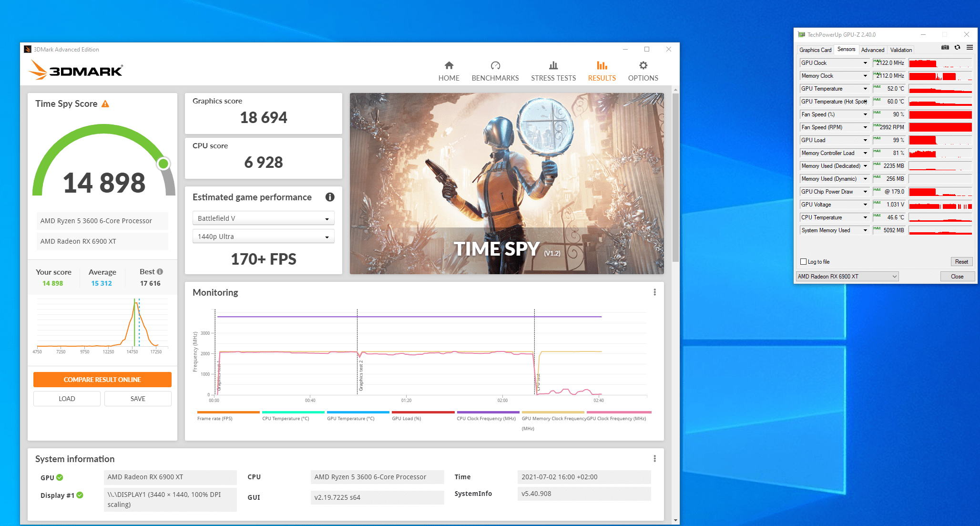Open the 1440p Ultra resolution dropdown
The width and height of the screenshot is (980, 526).
(263, 236)
